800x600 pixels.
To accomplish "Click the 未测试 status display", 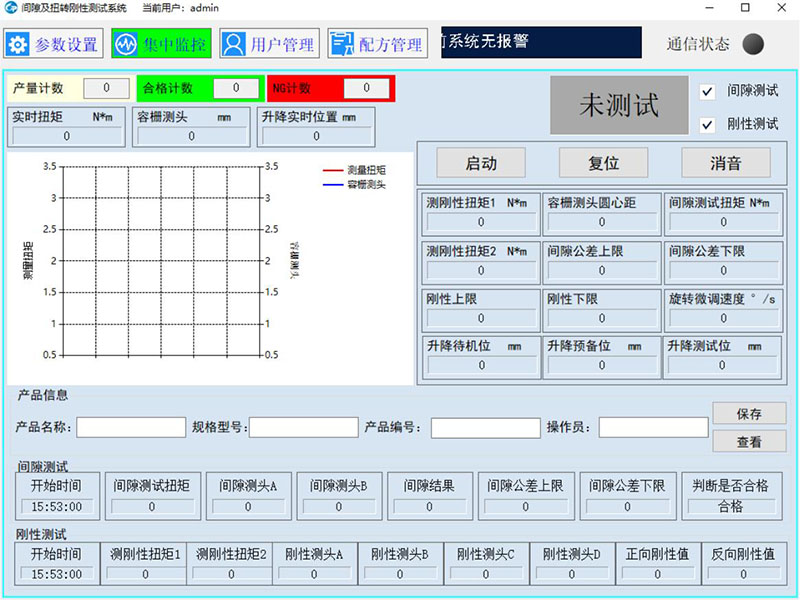I will point(619,106).
